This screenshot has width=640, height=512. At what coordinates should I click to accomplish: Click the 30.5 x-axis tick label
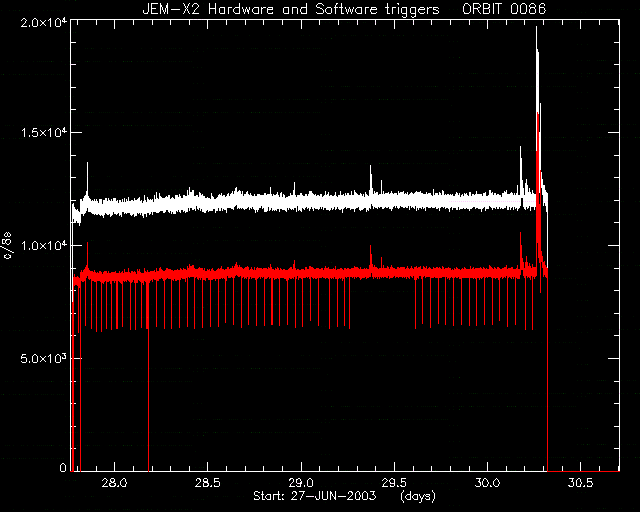(x=580, y=483)
